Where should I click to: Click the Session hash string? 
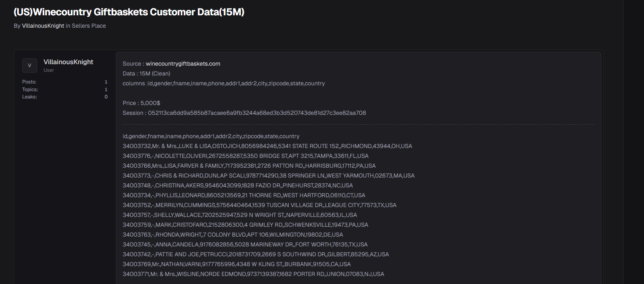(x=257, y=113)
